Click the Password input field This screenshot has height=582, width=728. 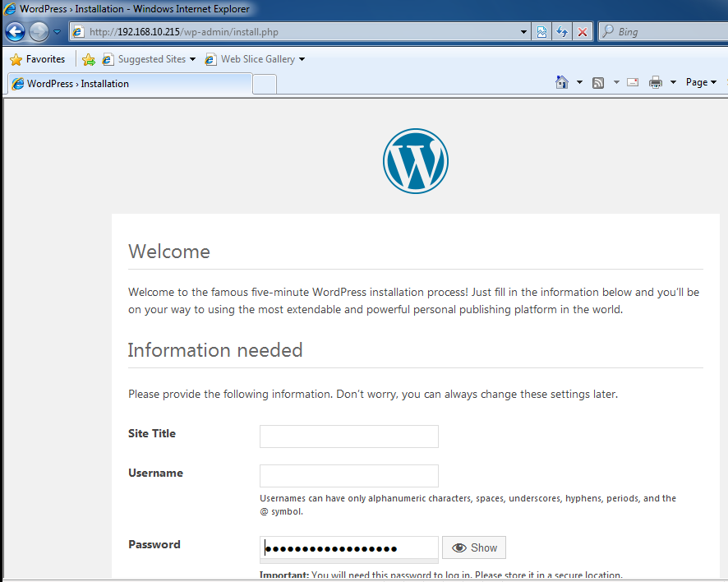click(x=348, y=548)
